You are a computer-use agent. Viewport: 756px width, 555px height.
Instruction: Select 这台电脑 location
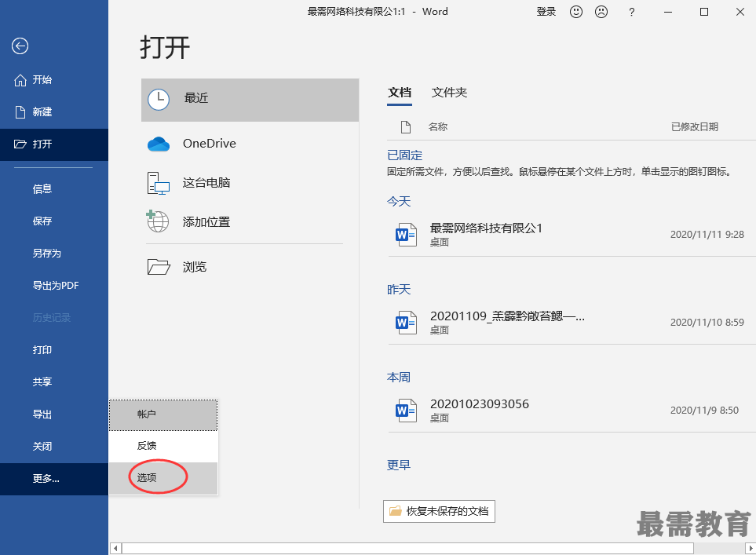(250, 183)
